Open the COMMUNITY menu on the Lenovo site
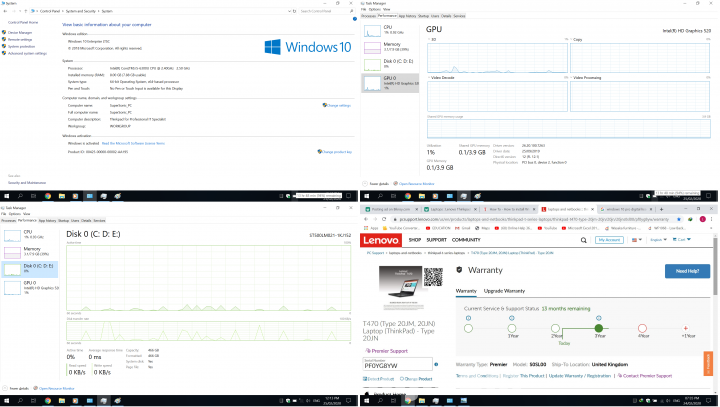Screen dimensions: 720x407 [466, 240]
